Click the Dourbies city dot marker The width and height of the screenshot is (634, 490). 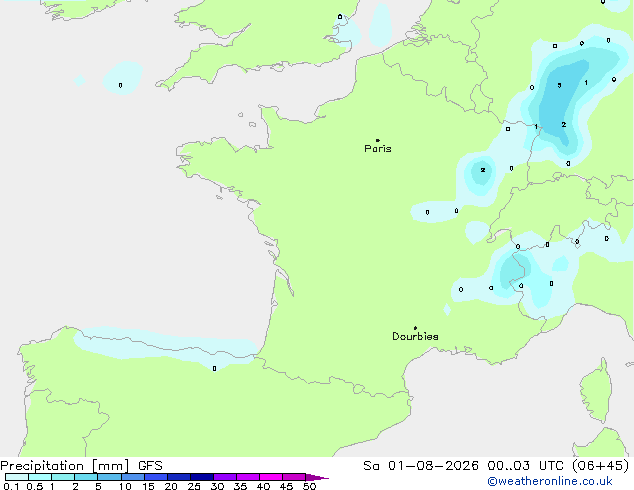tap(415, 328)
